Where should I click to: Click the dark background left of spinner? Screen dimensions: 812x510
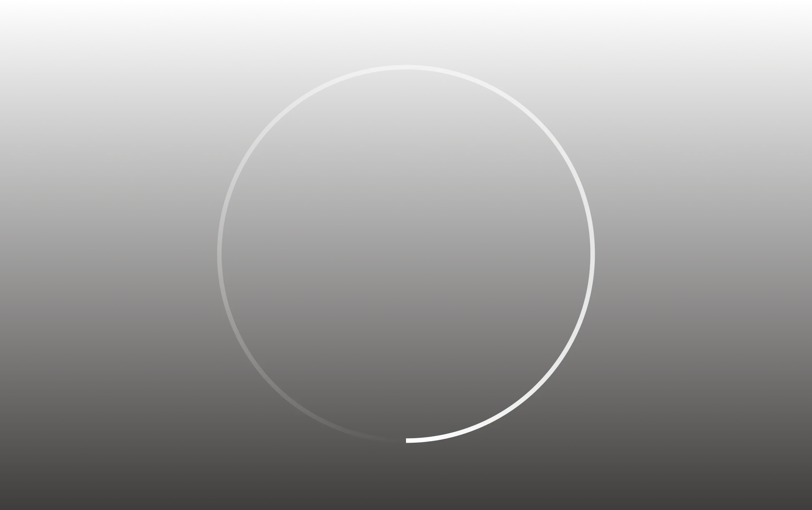click(109, 254)
